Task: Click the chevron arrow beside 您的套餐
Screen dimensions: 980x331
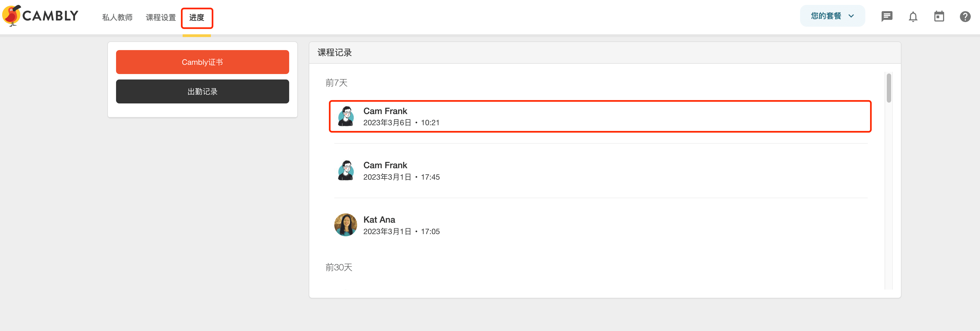Action: (851, 16)
